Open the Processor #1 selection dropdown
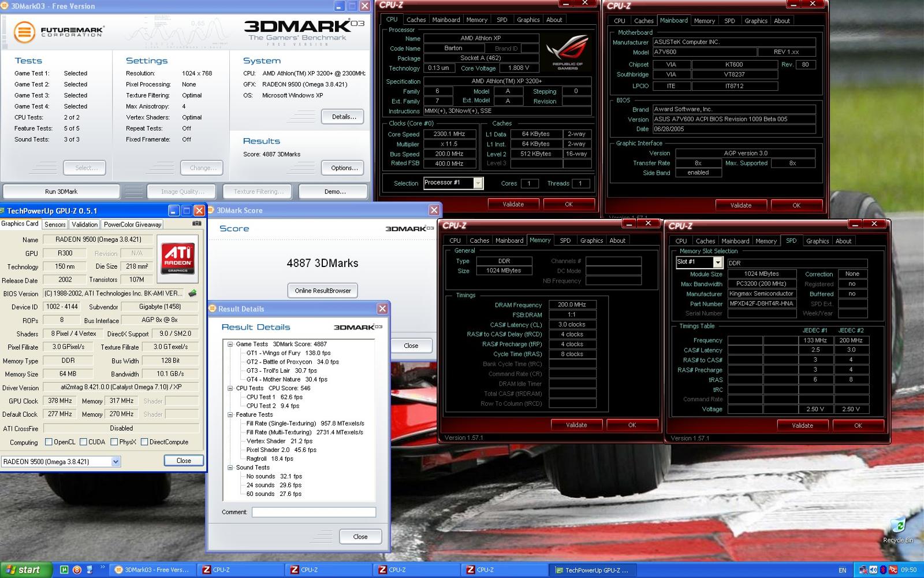Screen dimensions: 924x578 tap(478, 183)
